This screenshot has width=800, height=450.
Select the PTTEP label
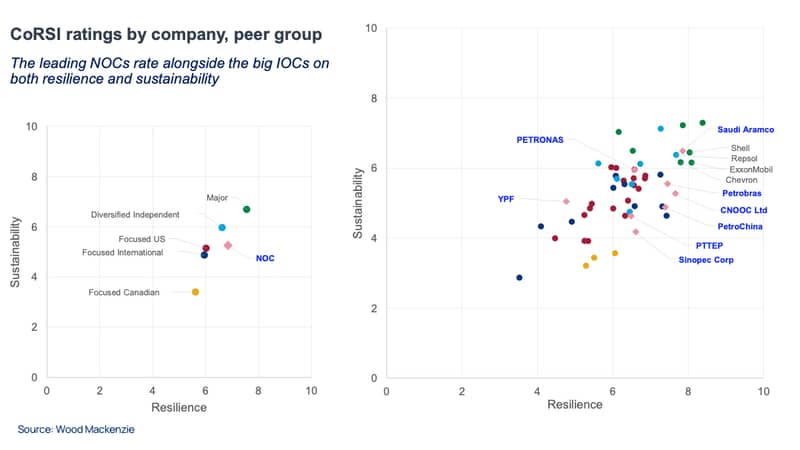click(709, 245)
